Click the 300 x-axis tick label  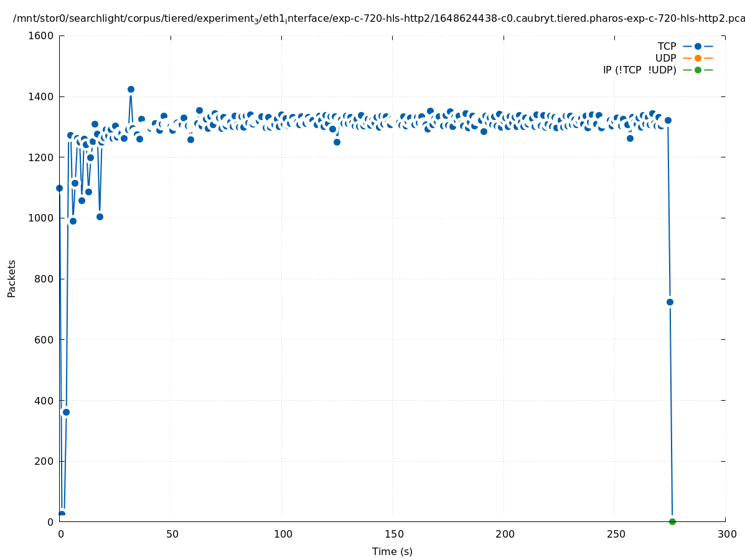click(x=726, y=534)
